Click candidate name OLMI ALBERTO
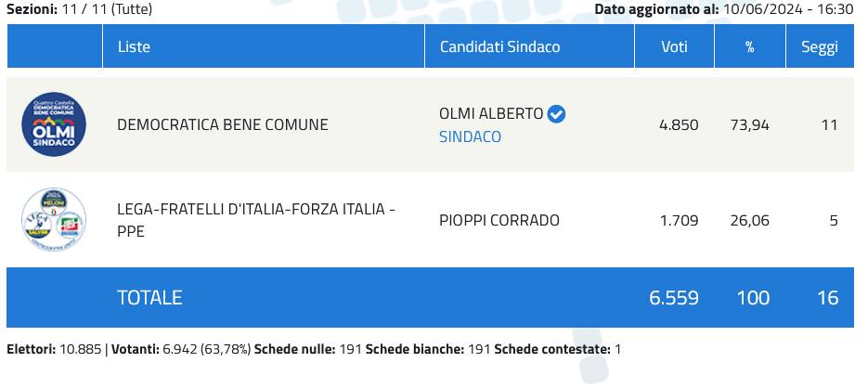This screenshot has width=868, height=388. 491,114
